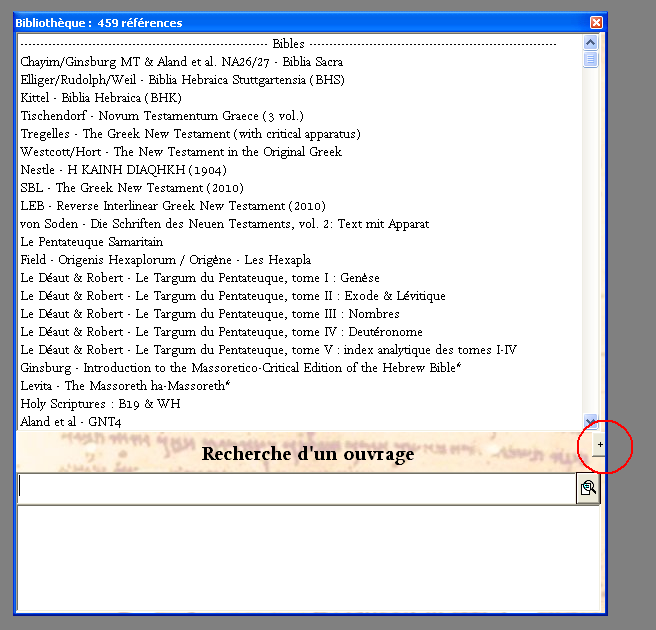Screen dimensions: 656x630
Task: Select LEB Reverse Interlinear entry
Action: pos(173,206)
